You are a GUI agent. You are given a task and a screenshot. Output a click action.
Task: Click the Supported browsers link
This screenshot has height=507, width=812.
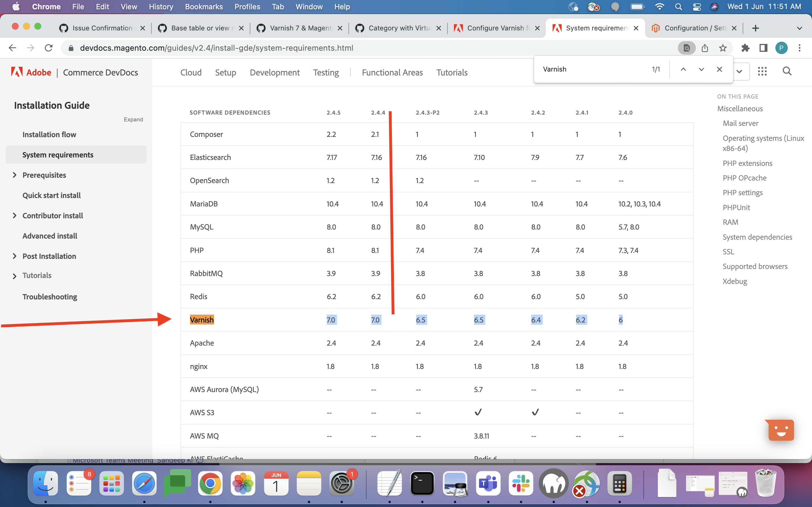[x=755, y=266]
